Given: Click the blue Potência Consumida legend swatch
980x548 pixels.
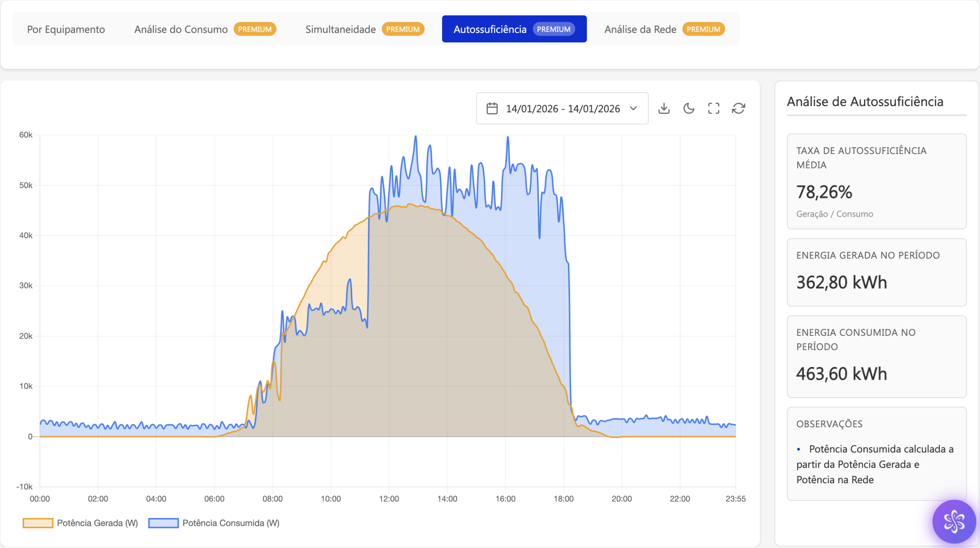Looking at the screenshot, I should pyautogui.click(x=163, y=523).
